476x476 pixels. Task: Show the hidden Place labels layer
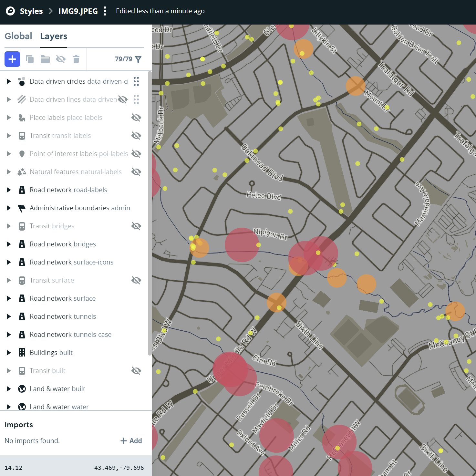coord(136,117)
